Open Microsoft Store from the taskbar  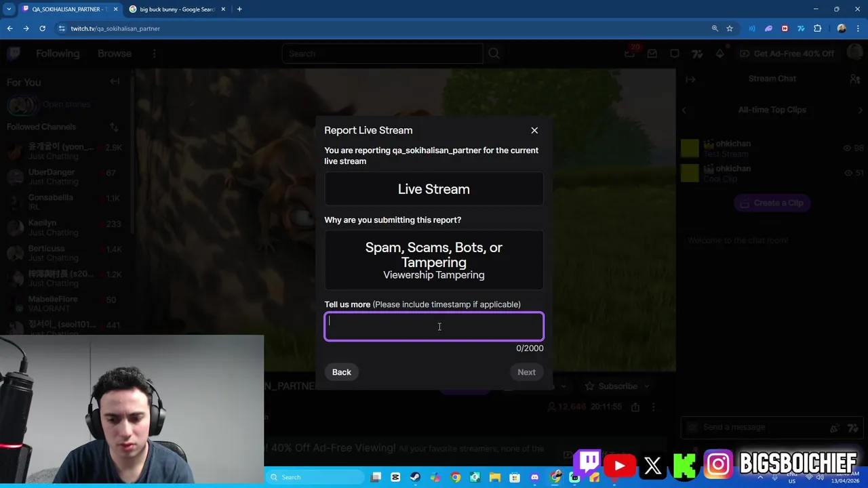pos(515,477)
